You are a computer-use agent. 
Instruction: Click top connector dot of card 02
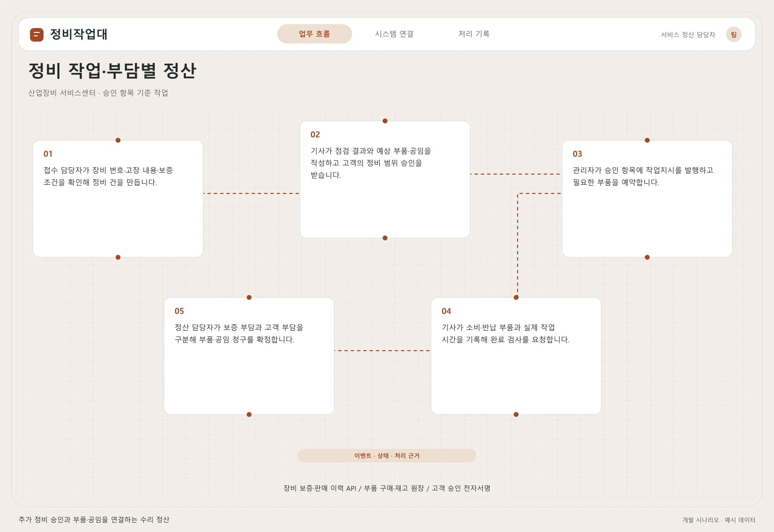click(x=385, y=121)
